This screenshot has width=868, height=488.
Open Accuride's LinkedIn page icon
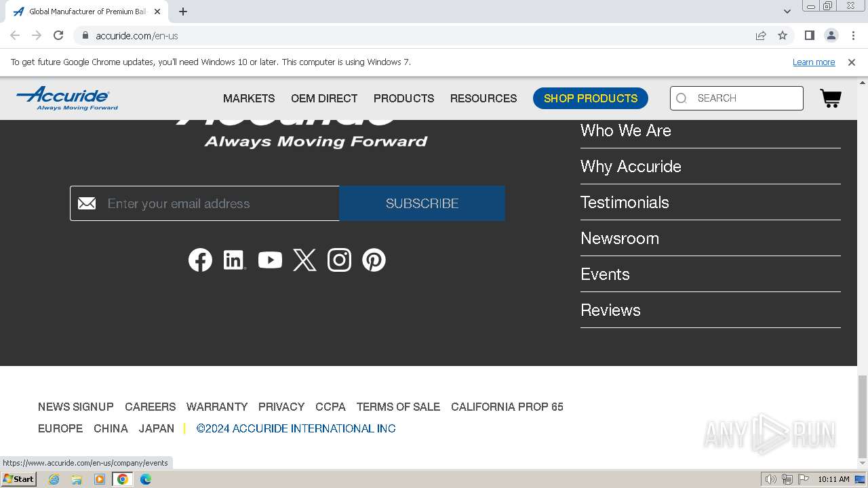point(235,260)
